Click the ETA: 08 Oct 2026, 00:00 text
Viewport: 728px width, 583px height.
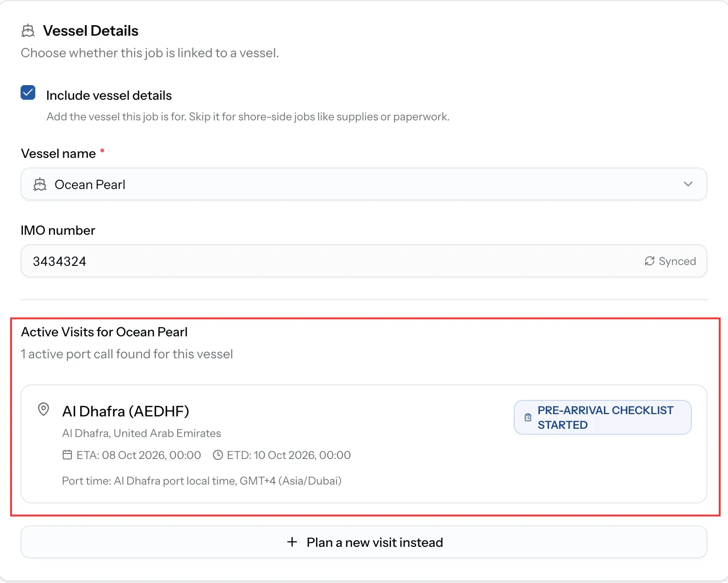[x=139, y=455]
